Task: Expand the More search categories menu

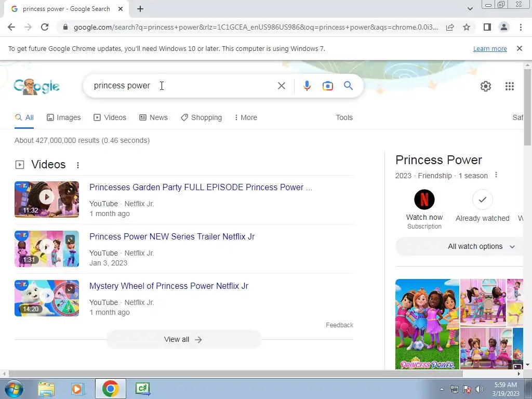Action: tap(246, 117)
